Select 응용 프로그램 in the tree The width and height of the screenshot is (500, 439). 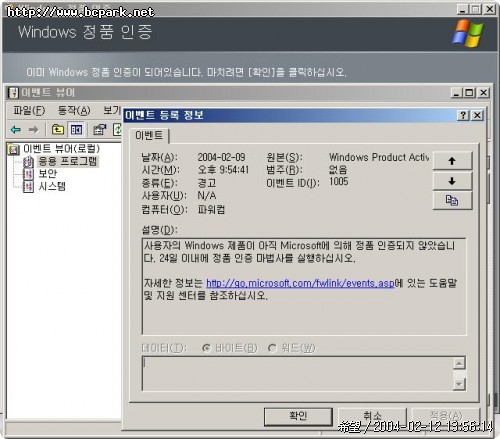click(68, 161)
